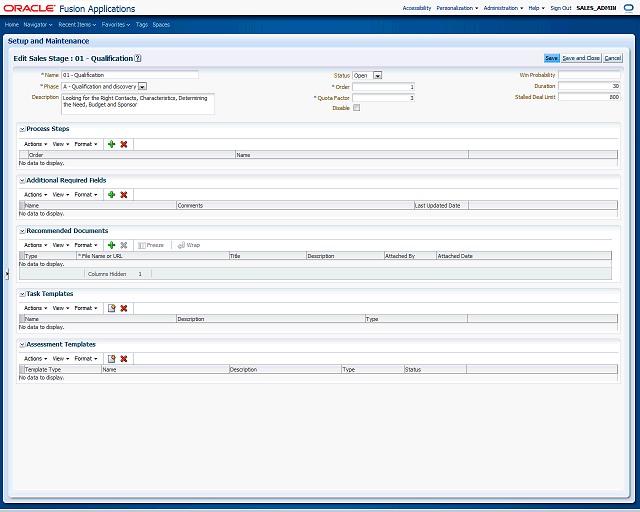
Task: Collapse Recommended Documents section
Action: [x=22, y=231]
